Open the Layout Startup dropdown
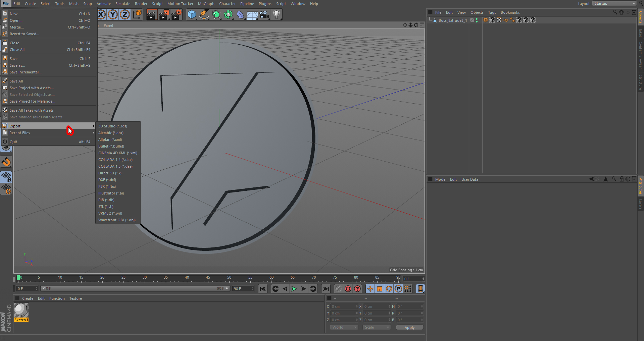The width and height of the screenshot is (644, 341). point(614,4)
